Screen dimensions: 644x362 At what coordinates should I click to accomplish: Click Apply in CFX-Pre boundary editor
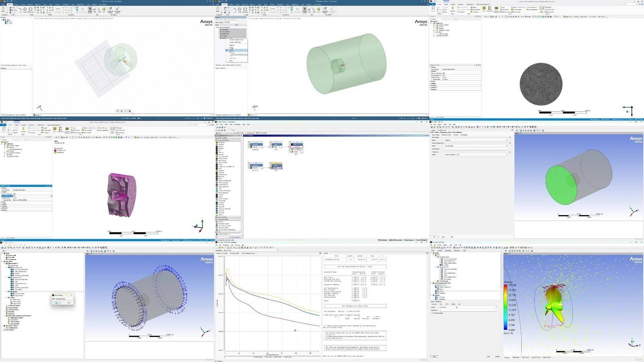[x=443, y=237]
